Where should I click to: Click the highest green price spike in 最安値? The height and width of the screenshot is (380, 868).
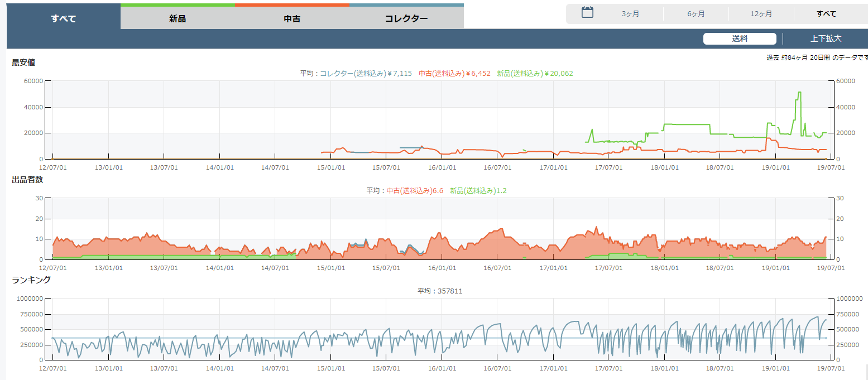click(799, 93)
